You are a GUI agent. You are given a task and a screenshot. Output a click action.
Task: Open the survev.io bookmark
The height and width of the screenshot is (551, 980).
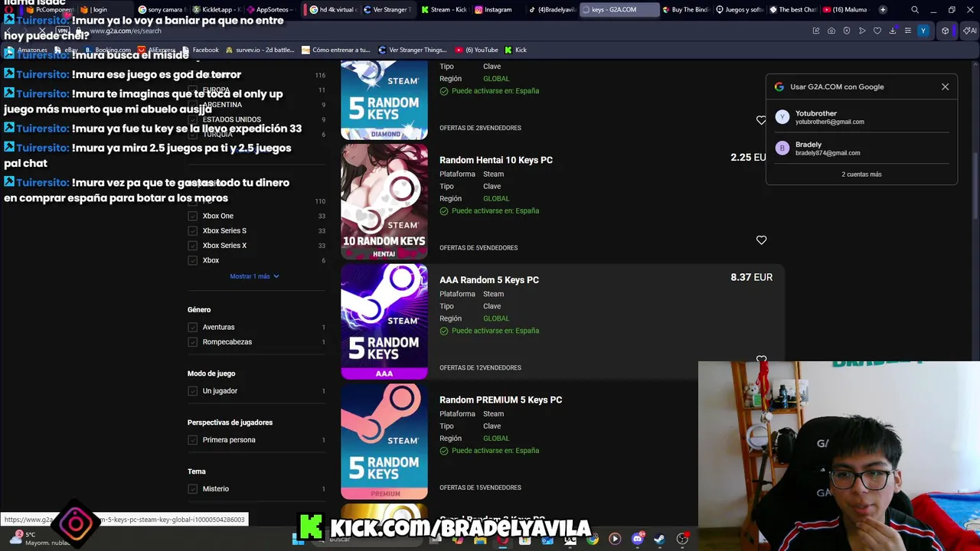pyautogui.click(x=260, y=50)
